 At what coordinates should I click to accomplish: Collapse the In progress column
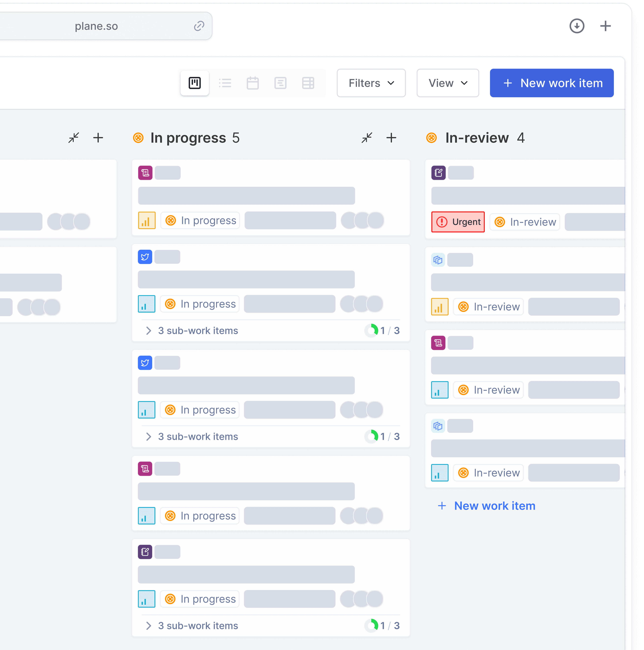pyautogui.click(x=367, y=138)
